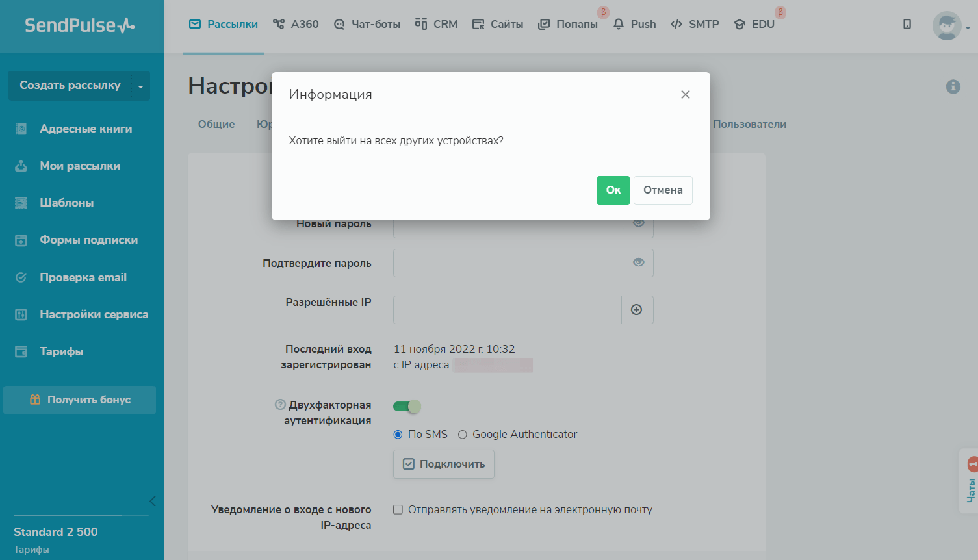
Task: Click the Подтвердите пароль input field
Action: point(509,263)
